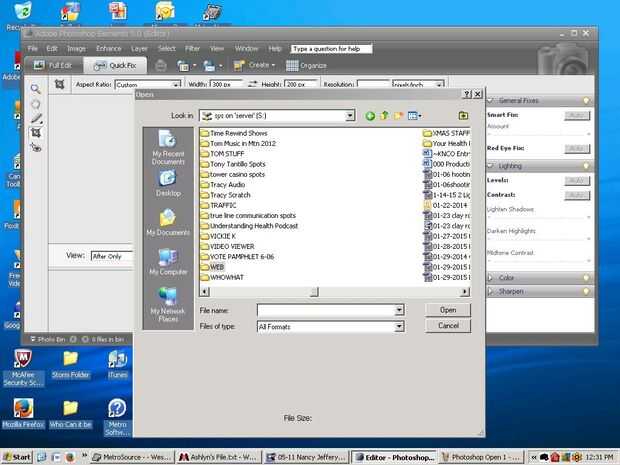Screen dimensions: 620x465
Task: Go back using green arrow in Open dialog
Action: 370,116
